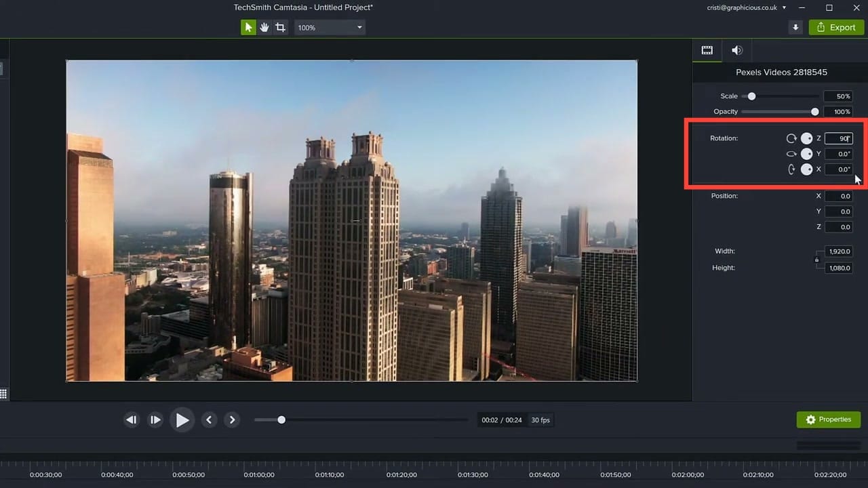This screenshot has width=868, height=488.
Task: Click the Pexels Videos 2818545 title
Action: (781, 72)
